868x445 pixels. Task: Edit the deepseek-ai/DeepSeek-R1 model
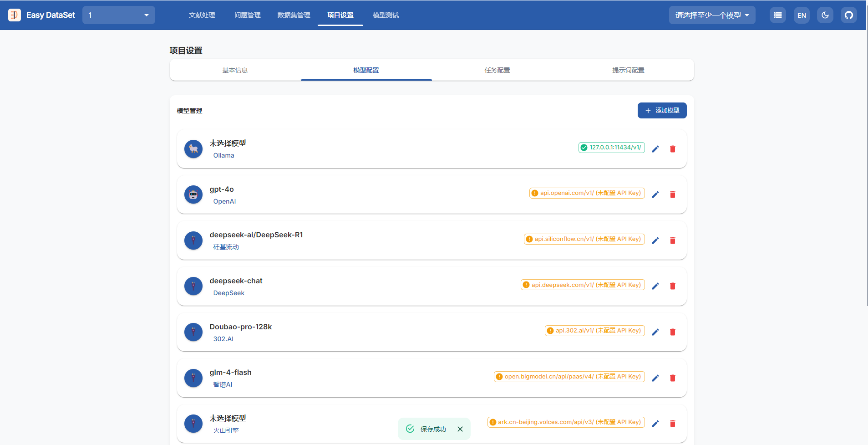pyautogui.click(x=655, y=240)
